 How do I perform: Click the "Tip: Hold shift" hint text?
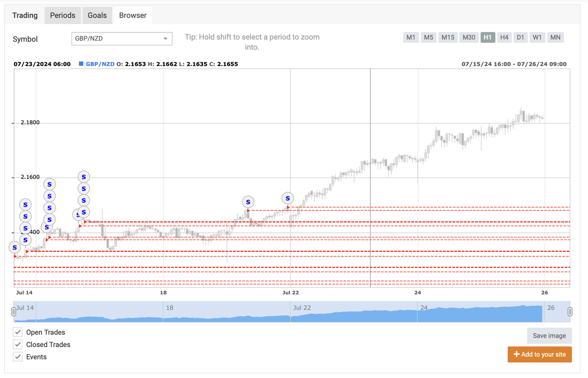pos(252,42)
